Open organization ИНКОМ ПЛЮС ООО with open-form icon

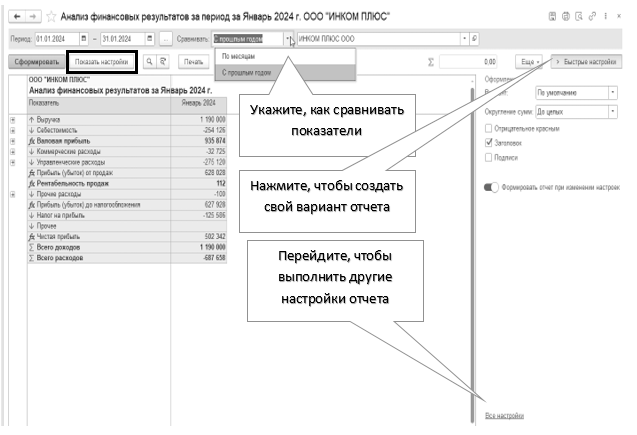point(474,39)
